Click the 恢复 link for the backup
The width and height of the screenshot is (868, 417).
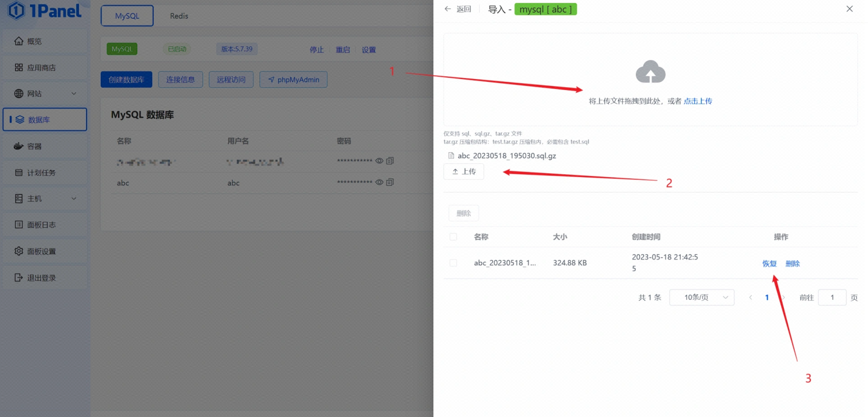click(769, 264)
